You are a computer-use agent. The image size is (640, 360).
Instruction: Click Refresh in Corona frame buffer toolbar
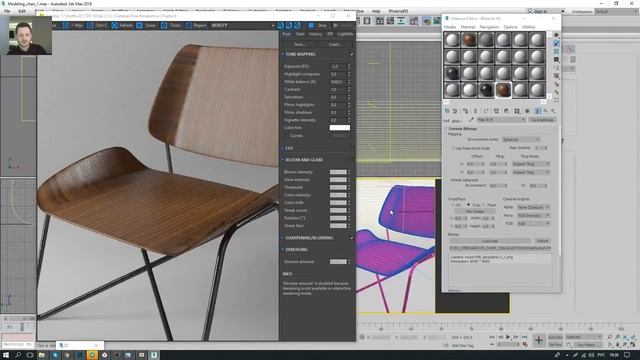pos(122,25)
